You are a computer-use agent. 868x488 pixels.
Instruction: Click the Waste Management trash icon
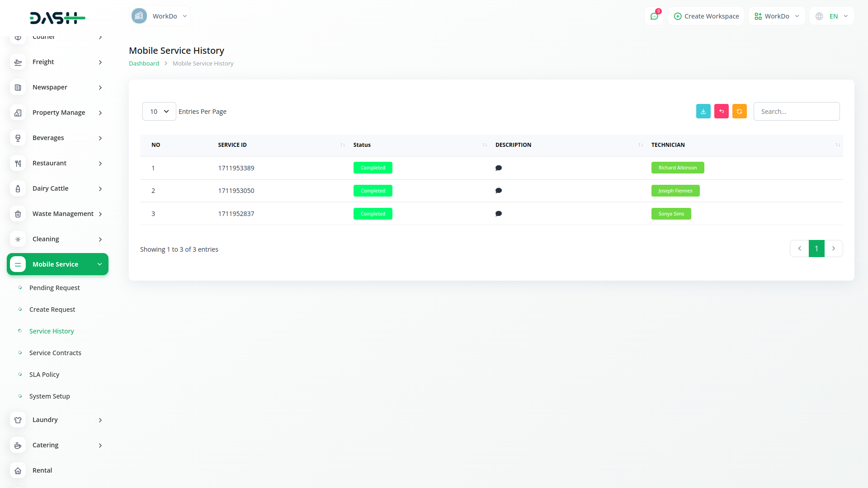[18, 214]
